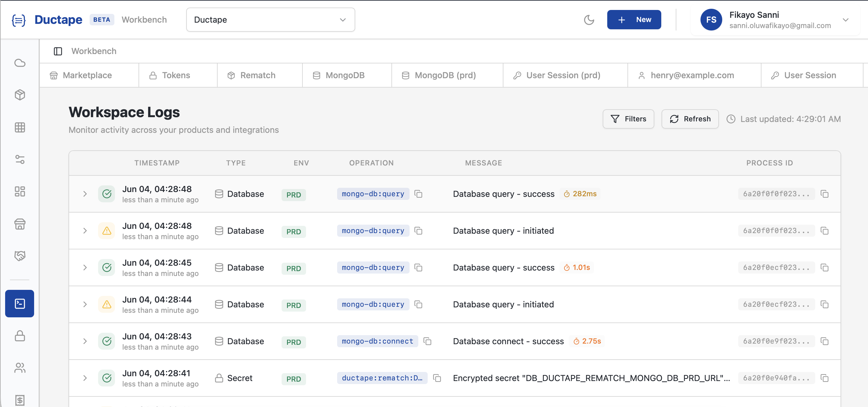Open the cube package icon in the sidebar
Image resolution: width=868 pixels, height=407 pixels.
(20, 95)
